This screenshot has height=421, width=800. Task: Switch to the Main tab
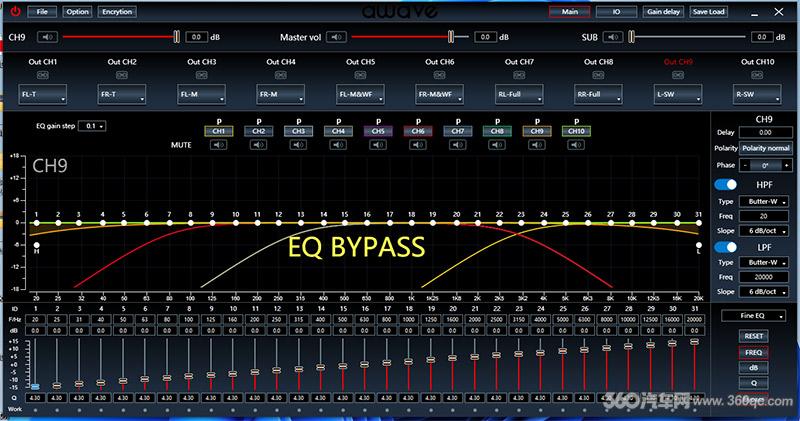[x=569, y=12]
